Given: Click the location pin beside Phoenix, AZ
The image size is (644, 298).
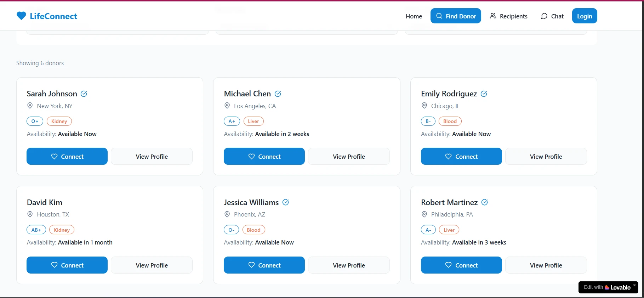Looking at the screenshot, I should pos(227,214).
